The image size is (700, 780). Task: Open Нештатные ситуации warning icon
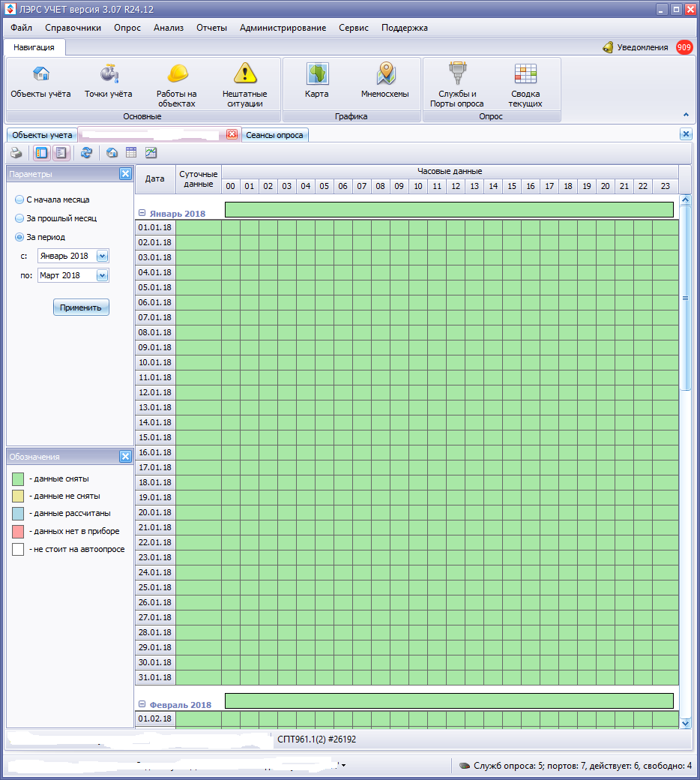[244, 85]
